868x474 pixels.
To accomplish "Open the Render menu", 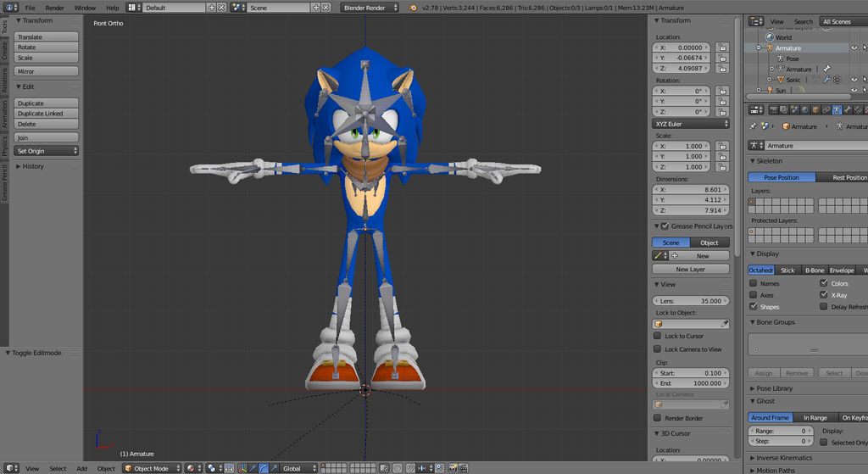I will (x=54, y=8).
